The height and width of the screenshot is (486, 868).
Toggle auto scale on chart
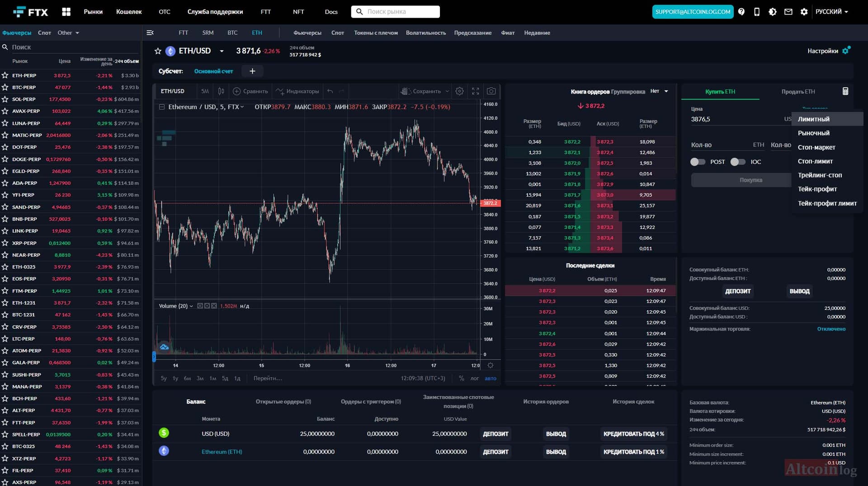pyautogui.click(x=491, y=379)
